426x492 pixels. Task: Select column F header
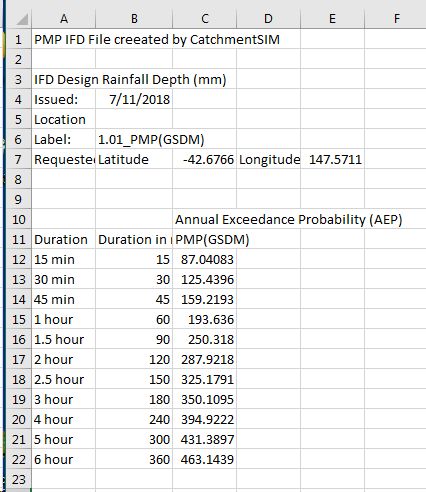click(396, 19)
